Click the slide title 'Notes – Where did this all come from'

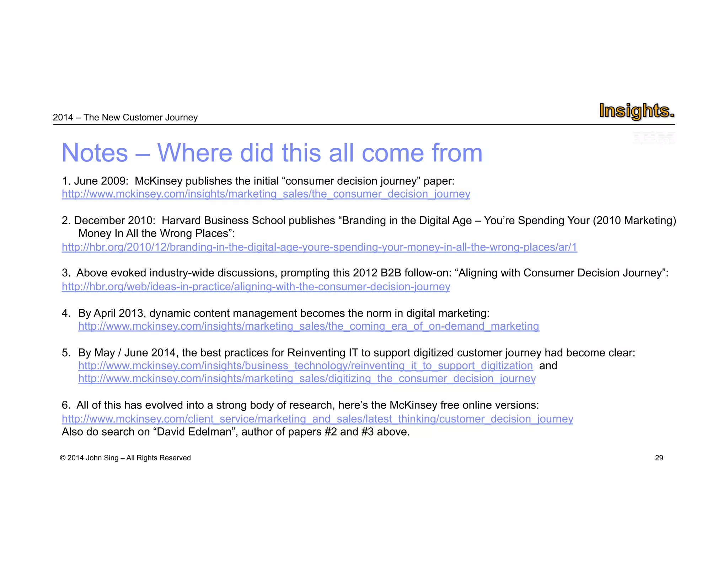point(272,153)
